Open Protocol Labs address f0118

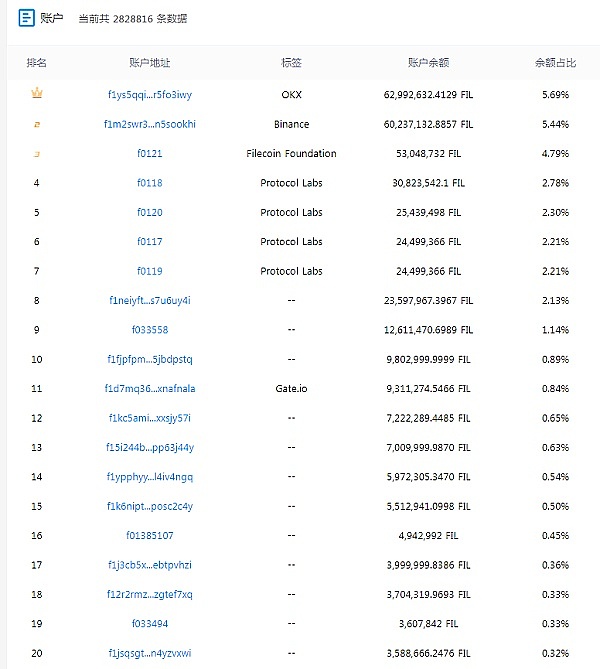coord(150,183)
